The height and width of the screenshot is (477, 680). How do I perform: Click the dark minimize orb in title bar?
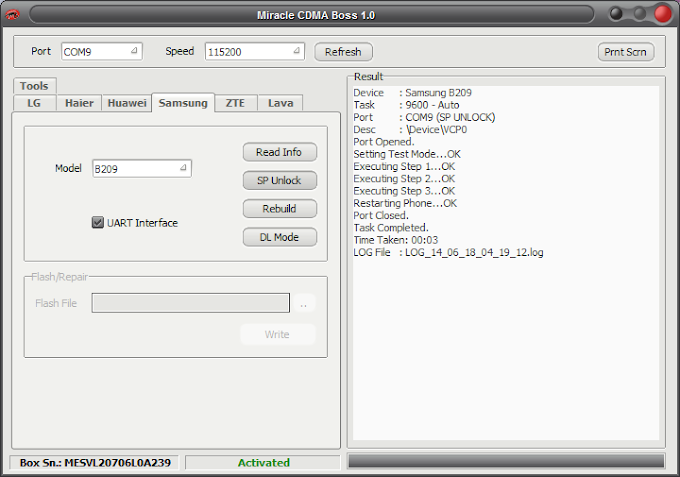click(616, 14)
